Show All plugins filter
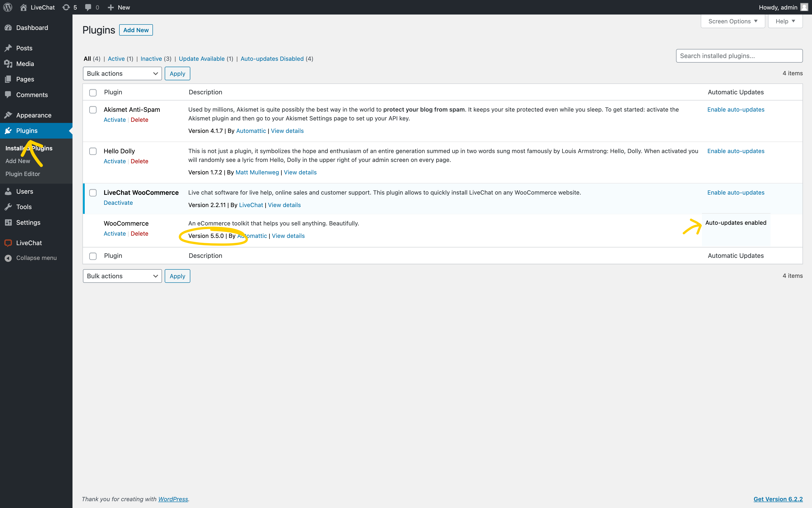Image resolution: width=812 pixels, height=508 pixels. pos(87,59)
